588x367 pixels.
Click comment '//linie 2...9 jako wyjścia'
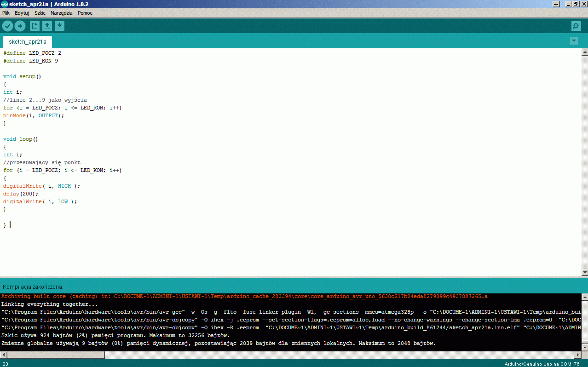45,100
